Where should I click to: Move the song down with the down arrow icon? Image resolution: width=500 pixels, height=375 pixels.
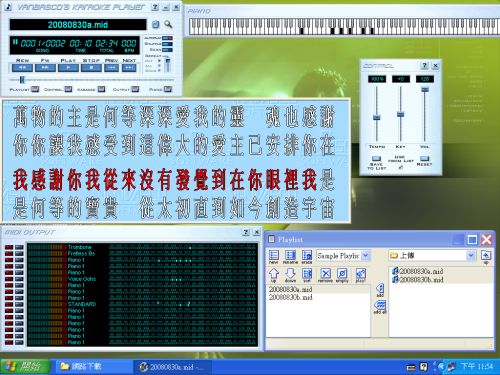pyautogui.click(x=290, y=274)
